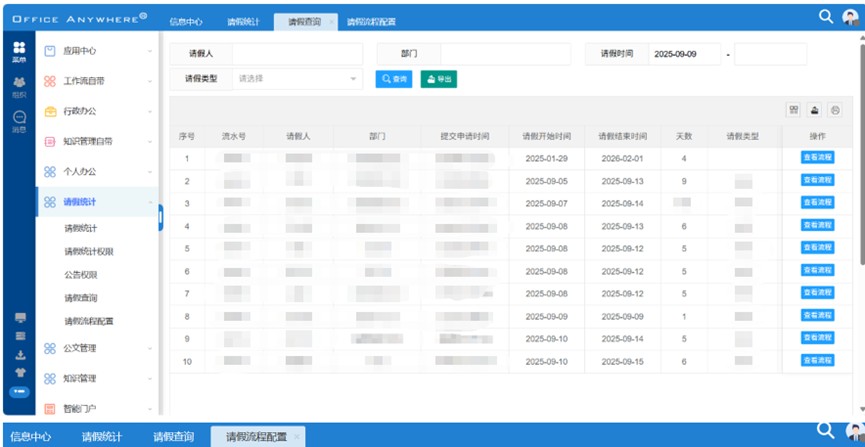Click the green 导出 button

[x=438, y=78]
